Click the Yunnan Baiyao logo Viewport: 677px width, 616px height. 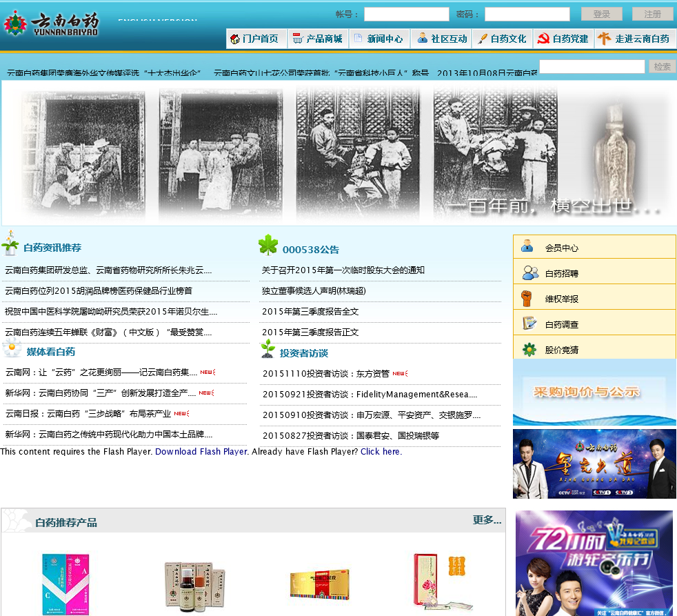coord(51,23)
